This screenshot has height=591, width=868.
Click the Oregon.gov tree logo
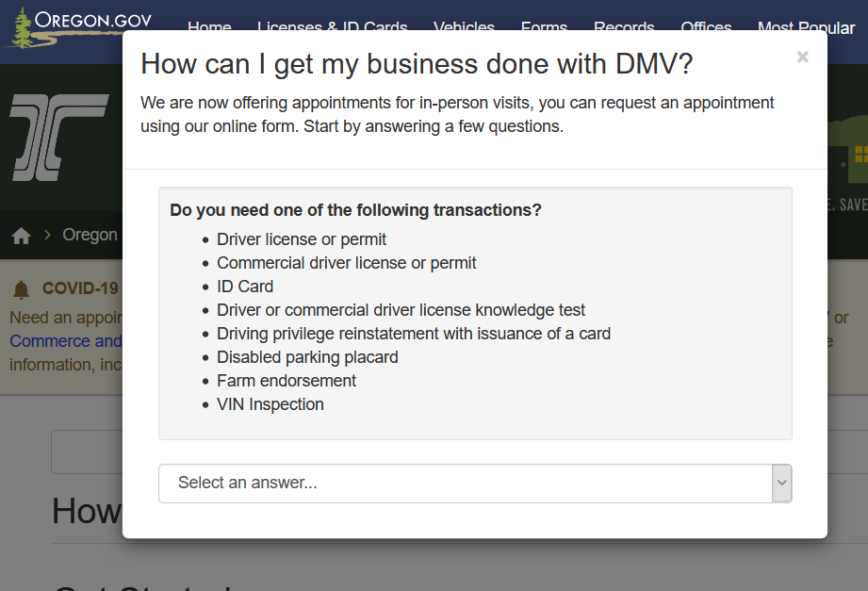point(20,28)
